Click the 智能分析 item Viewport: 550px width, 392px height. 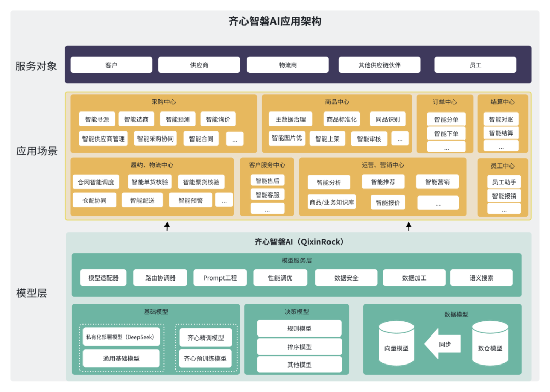click(328, 182)
